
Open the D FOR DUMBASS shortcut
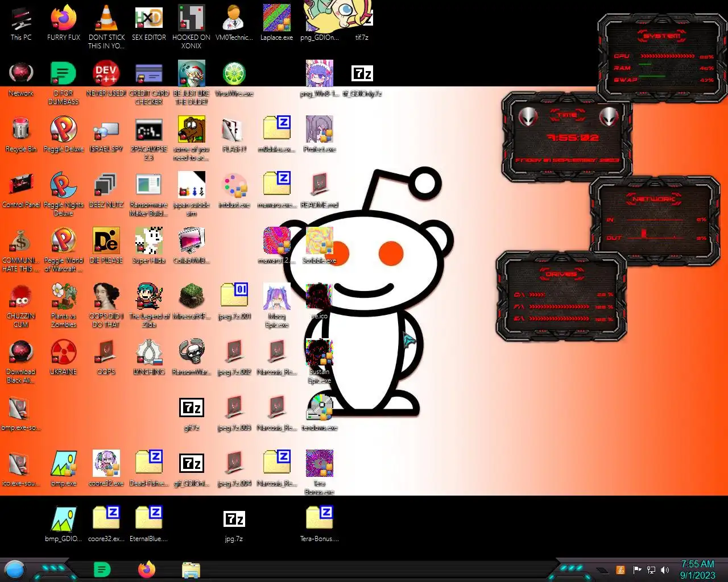coord(64,83)
